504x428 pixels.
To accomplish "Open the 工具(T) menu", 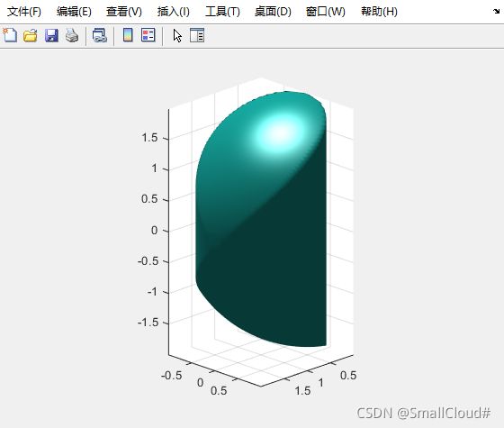I will 222,12.
